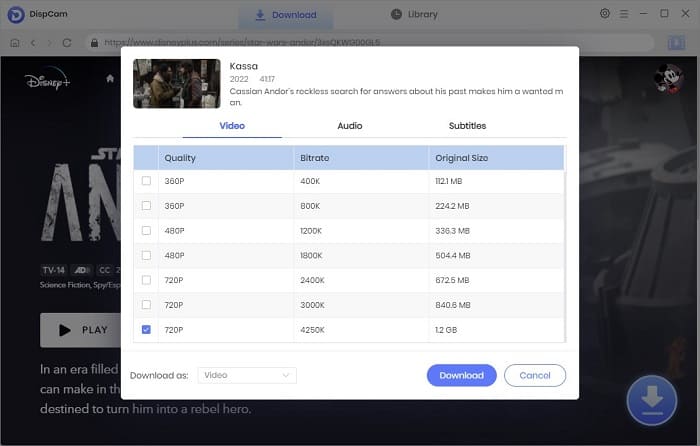
Task: Click the DispCam logo icon
Action: 16,15
